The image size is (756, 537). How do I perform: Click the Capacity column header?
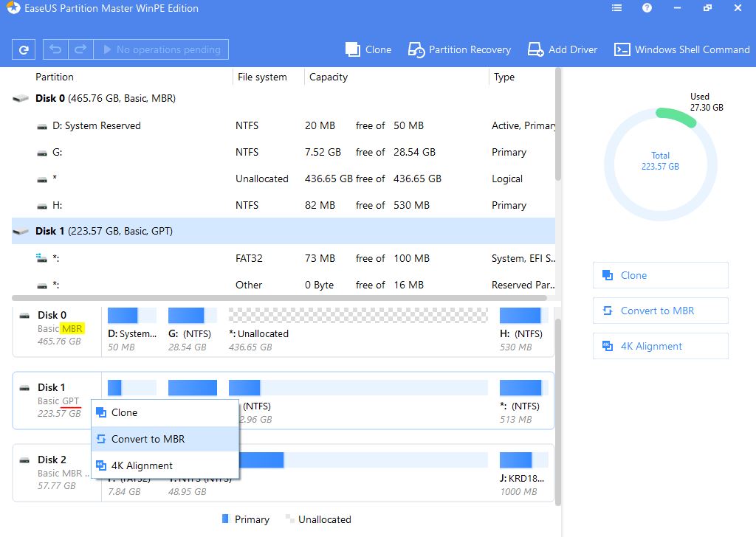[x=329, y=77]
